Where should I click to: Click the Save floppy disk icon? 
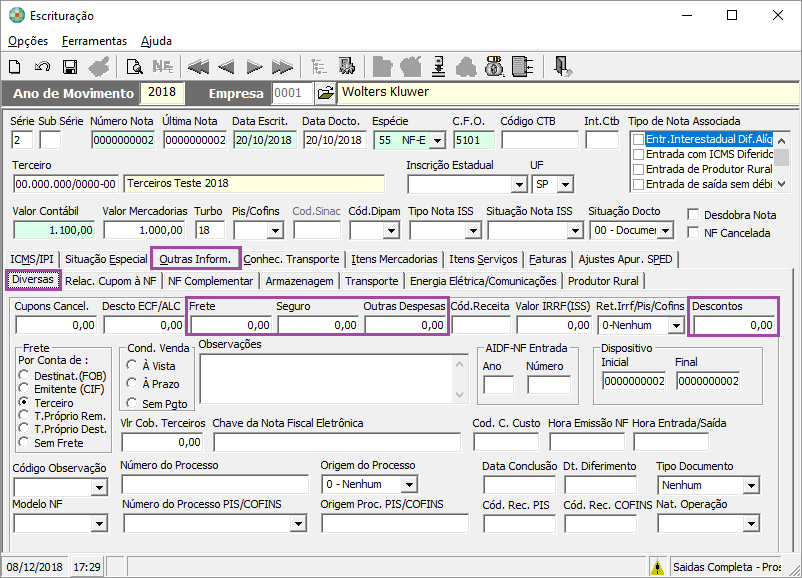click(x=70, y=67)
